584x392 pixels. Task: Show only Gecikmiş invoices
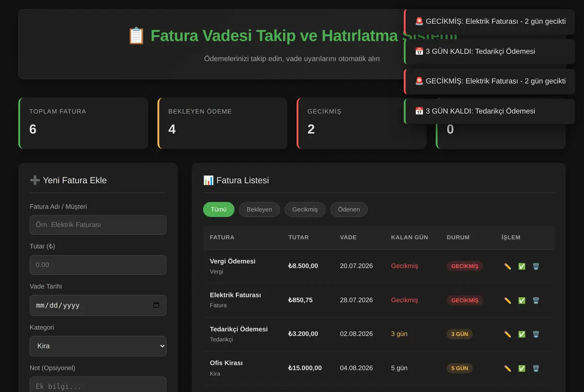pyautogui.click(x=305, y=210)
